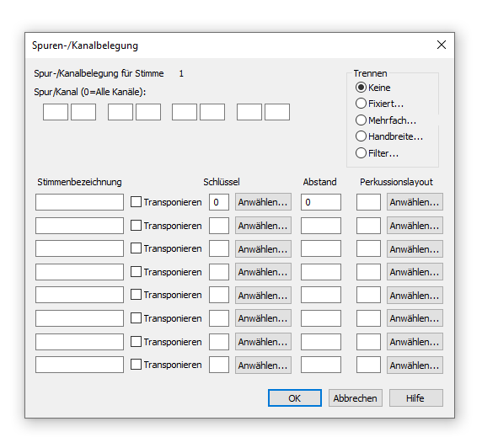Image resolution: width=482 pixels, height=448 pixels.
Task: Open Schlüssel Anwählen… in the eighth row
Action: [263, 365]
